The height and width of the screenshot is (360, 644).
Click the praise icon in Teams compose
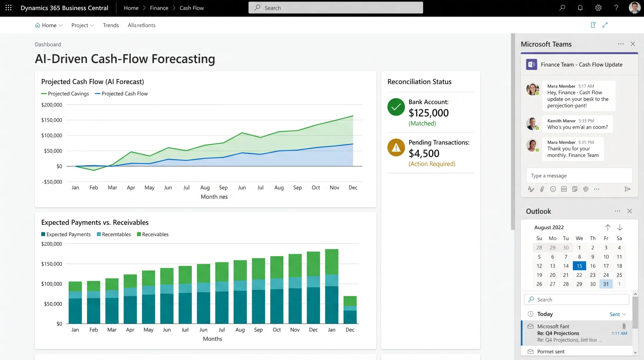tap(586, 189)
